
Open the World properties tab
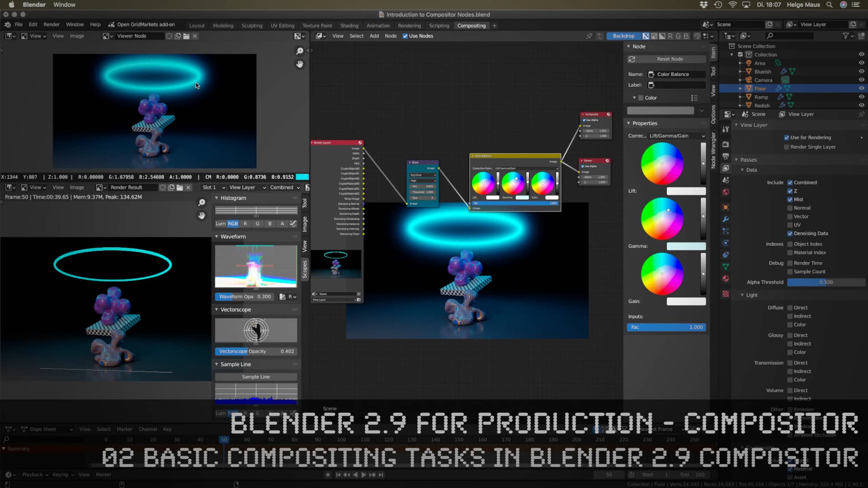[726, 191]
